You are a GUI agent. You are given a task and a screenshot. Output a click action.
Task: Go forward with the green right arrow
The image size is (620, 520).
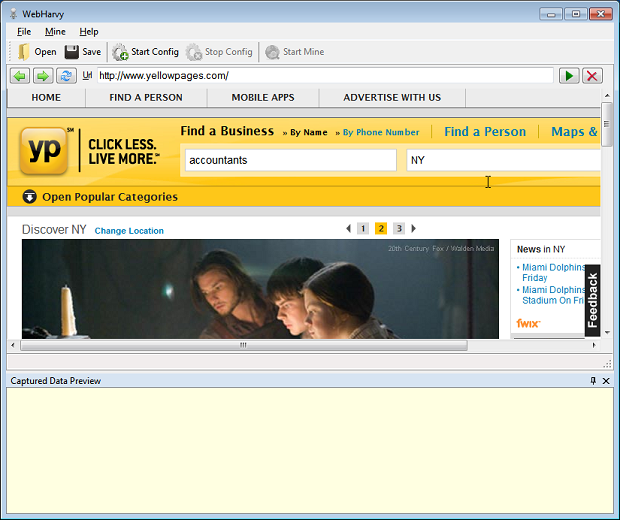[x=43, y=76]
